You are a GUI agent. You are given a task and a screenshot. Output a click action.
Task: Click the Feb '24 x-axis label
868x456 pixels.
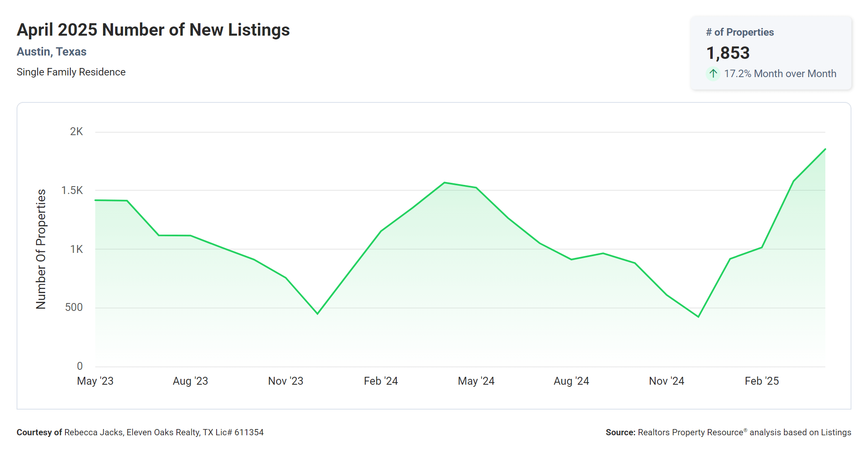(x=381, y=381)
